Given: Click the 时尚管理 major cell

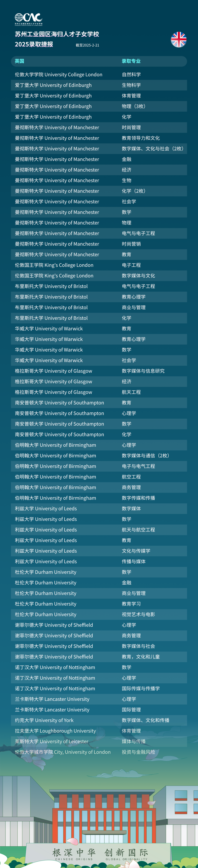Looking at the screenshot, I should tap(131, 127).
